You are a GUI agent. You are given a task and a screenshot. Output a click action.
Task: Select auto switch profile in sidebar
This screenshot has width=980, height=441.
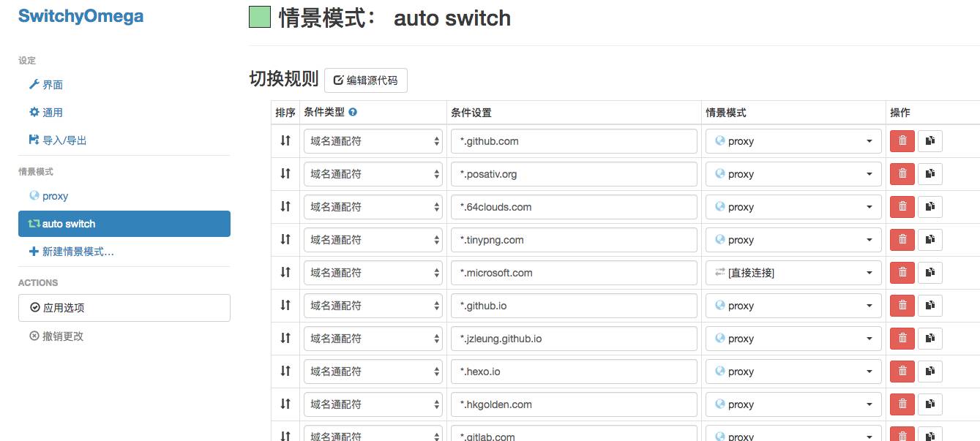124,224
